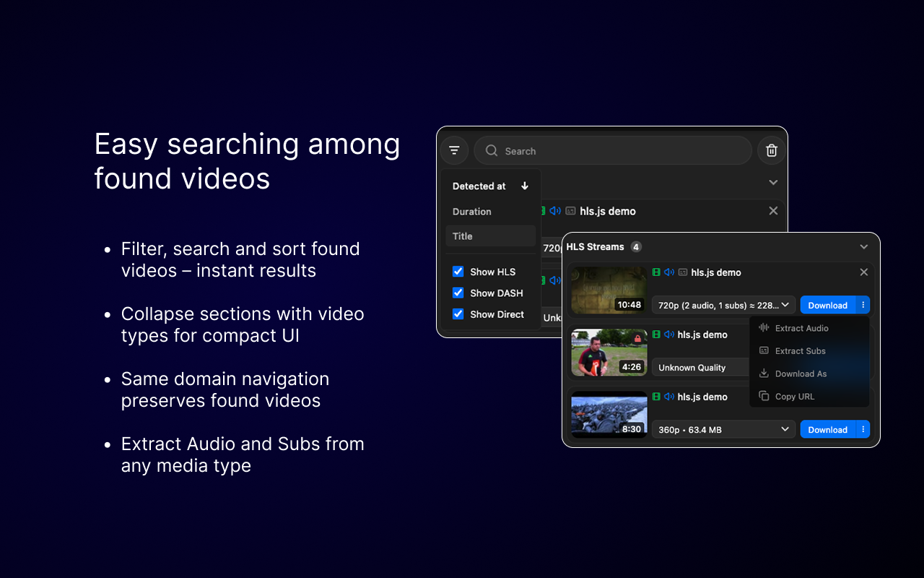Click the Download button for the 8:30 video
Screen dimensions: 924x578
[828, 429]
